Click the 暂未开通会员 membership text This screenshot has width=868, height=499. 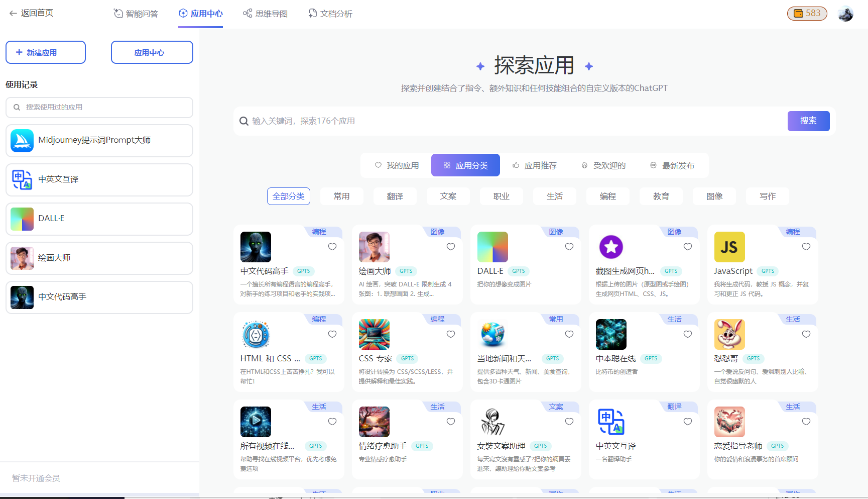(36, 478)
